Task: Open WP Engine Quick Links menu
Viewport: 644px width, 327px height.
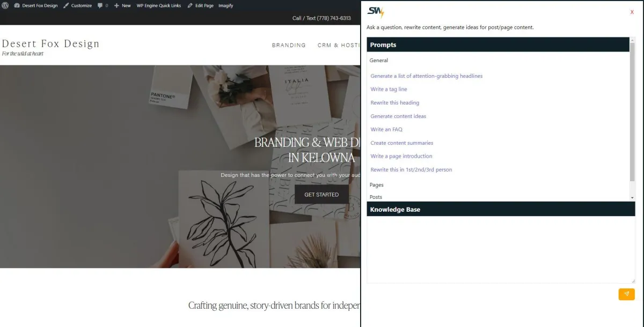Action: 159,5
